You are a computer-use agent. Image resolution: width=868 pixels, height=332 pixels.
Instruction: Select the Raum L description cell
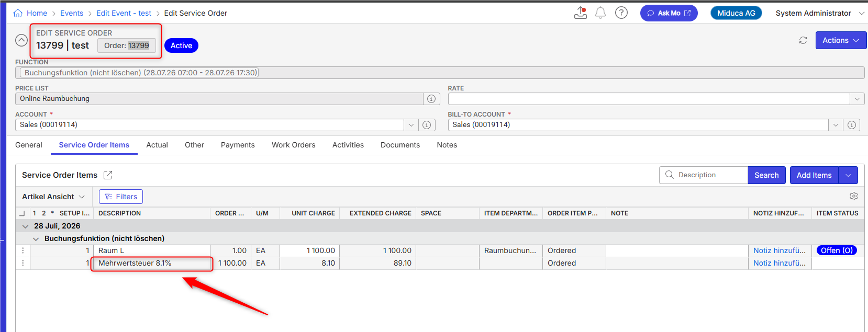click(152, 250)
